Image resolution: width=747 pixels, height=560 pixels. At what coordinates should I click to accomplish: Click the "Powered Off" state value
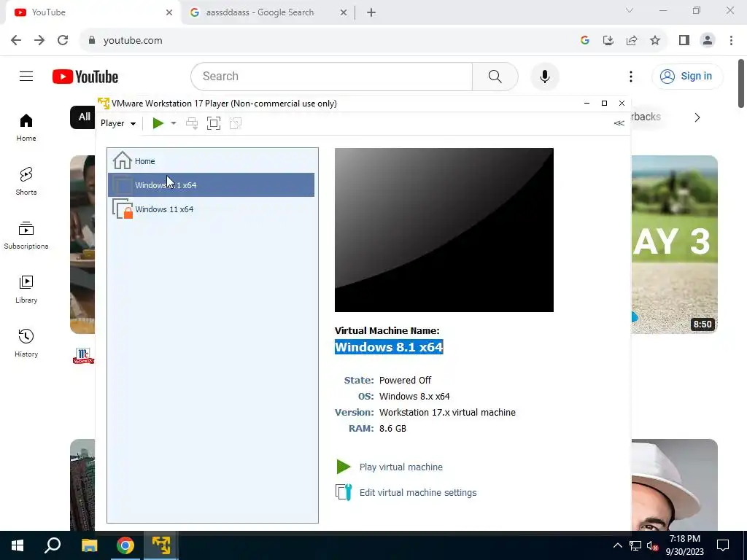(x=405, y=380)
